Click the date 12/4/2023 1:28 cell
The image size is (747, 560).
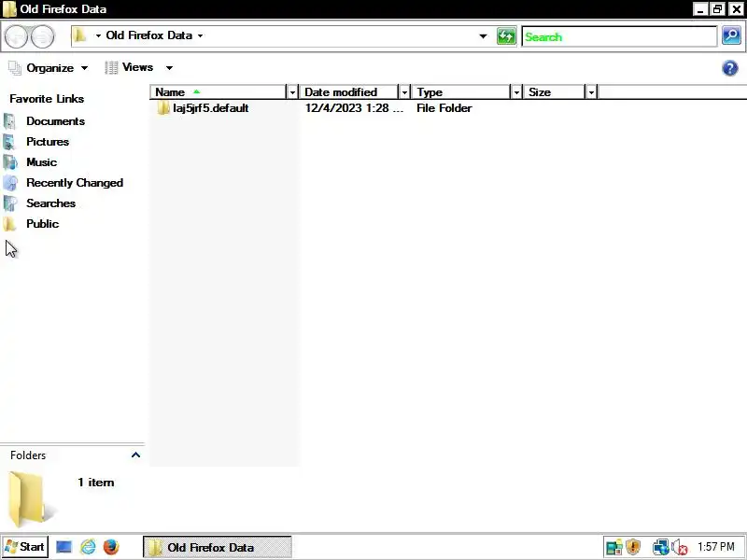pos(354,108)
